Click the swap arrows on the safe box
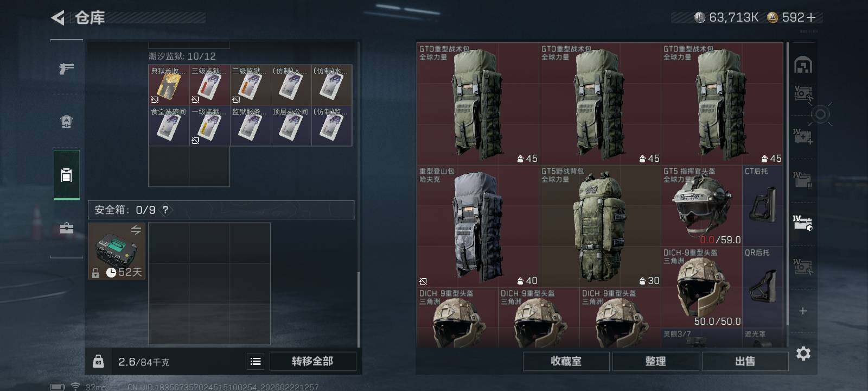The height and width of the screenshot is (391, 868). [136, 230]
